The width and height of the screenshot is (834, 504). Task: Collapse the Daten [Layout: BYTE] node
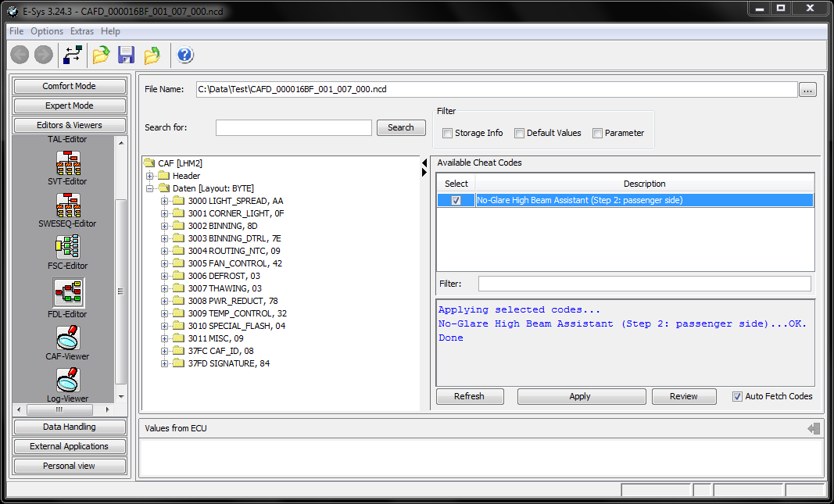149,188
